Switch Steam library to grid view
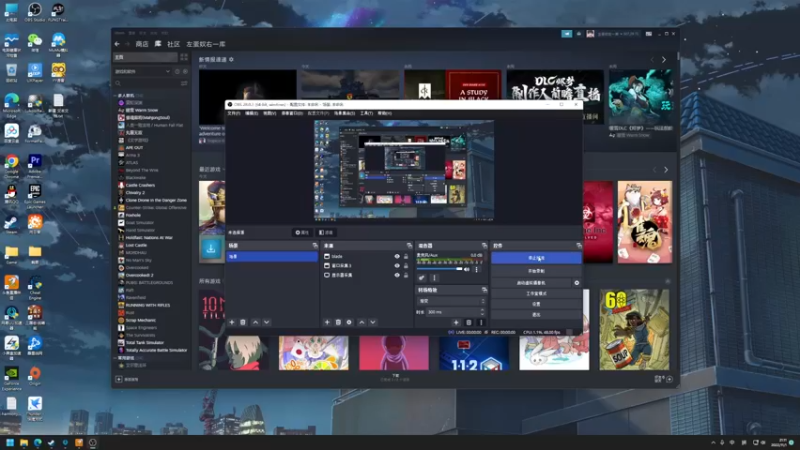800x450 pixels. click(184, 57)
